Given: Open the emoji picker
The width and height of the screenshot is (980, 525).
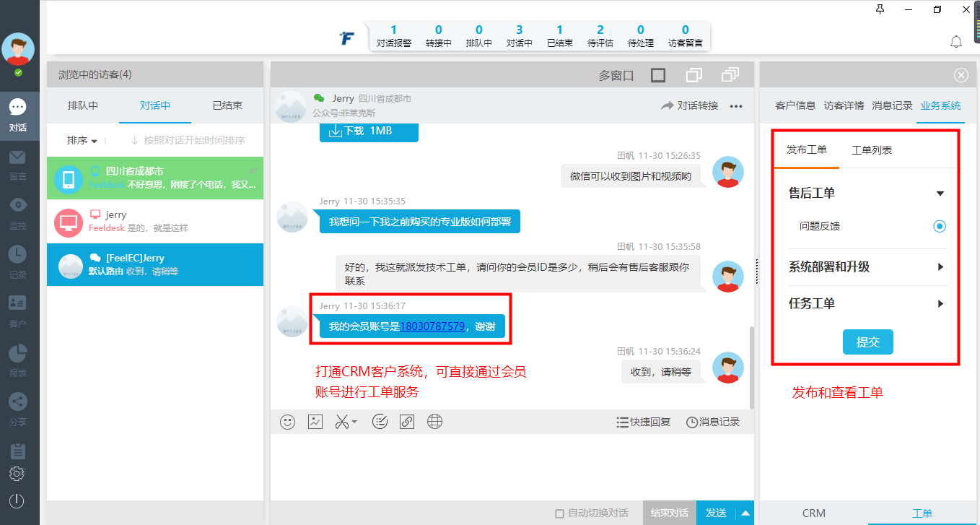Looking at the screenshot, I should tap(288, 422).
